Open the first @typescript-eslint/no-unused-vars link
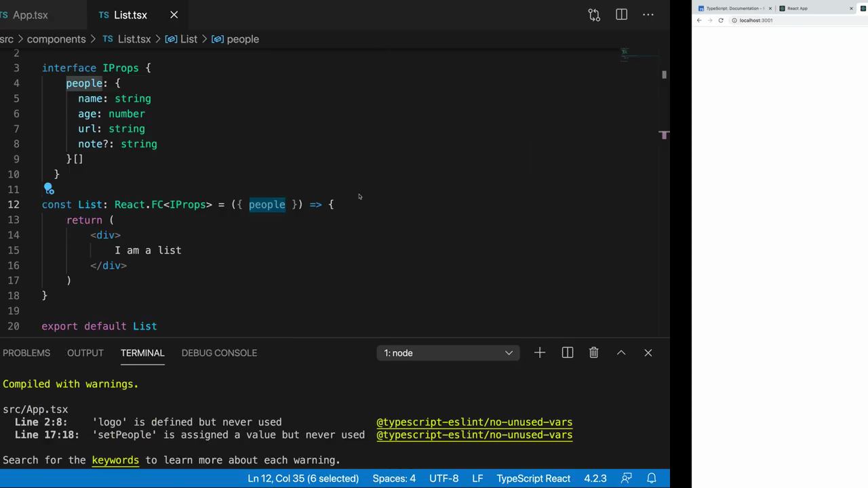The image size is (868, 488). (475, 422)
